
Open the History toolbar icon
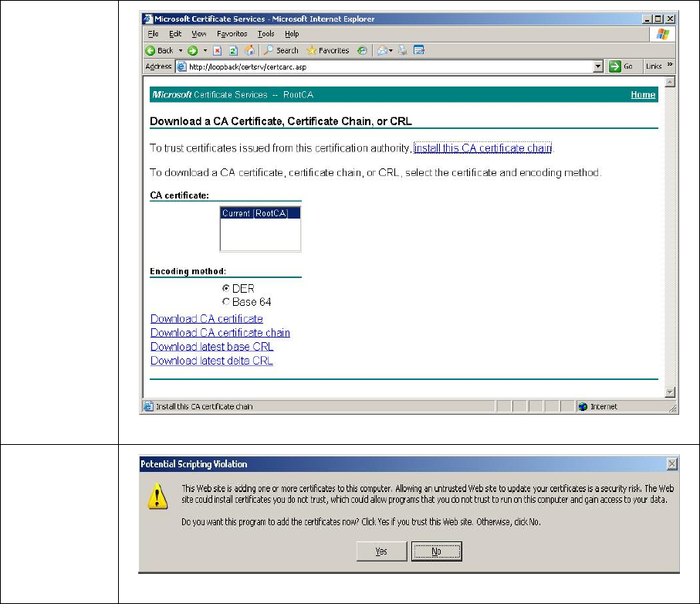click(x=362, y=50)
